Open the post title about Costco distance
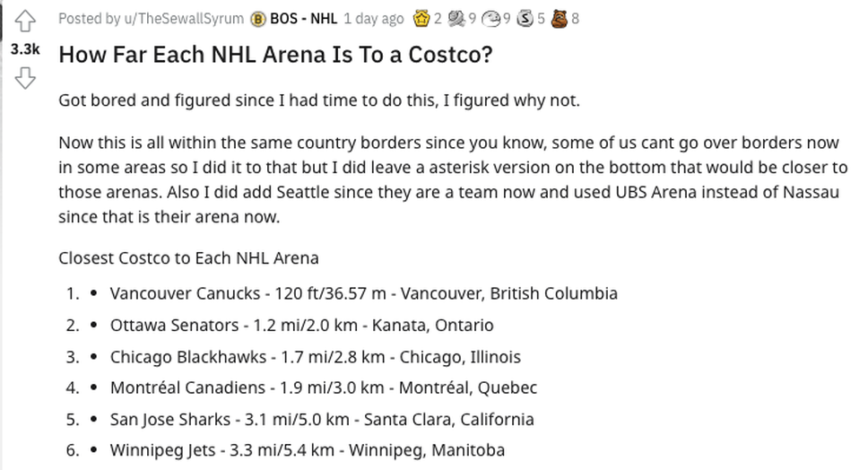This screenshot has height=470, width=868. (275, 54)
